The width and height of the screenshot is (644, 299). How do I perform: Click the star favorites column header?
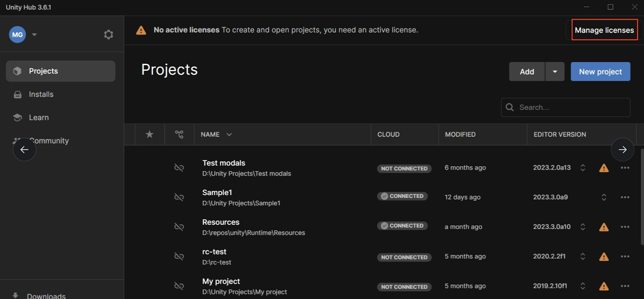pyautogui.click(x=149, y=134)
